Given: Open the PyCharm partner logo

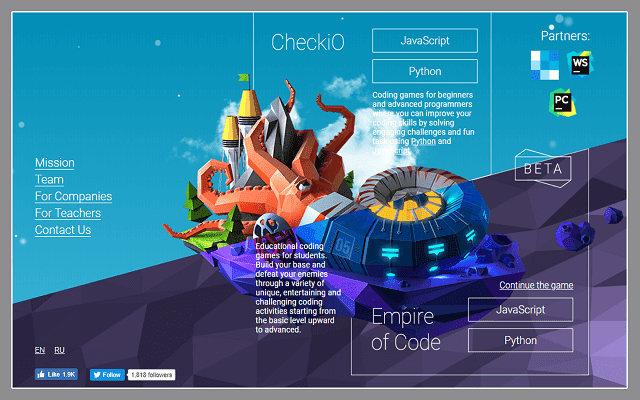Looking at the screenshot, I should click(562, 102).
